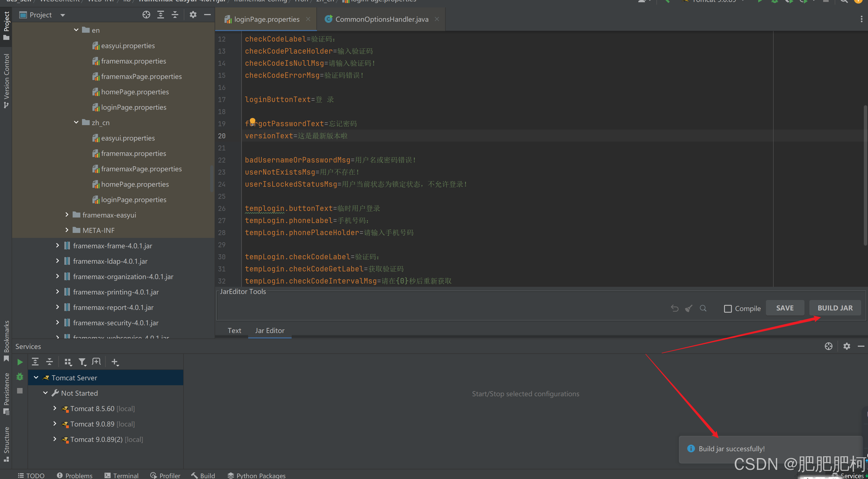The height and width of the screenshot is (479, 868).
Task: Click the filter funnel icon in Services toolbar
Action: pyautogui.click(x=82, y=362)
